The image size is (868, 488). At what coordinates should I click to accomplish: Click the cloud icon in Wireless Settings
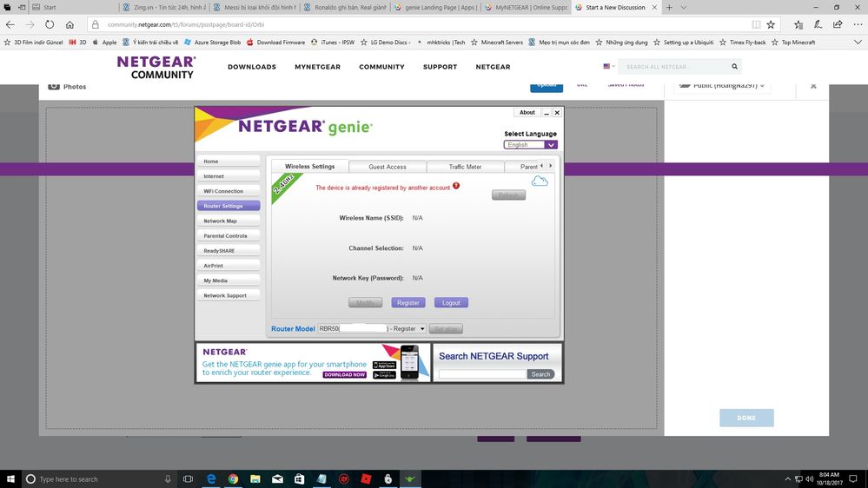tap(540, 181)
